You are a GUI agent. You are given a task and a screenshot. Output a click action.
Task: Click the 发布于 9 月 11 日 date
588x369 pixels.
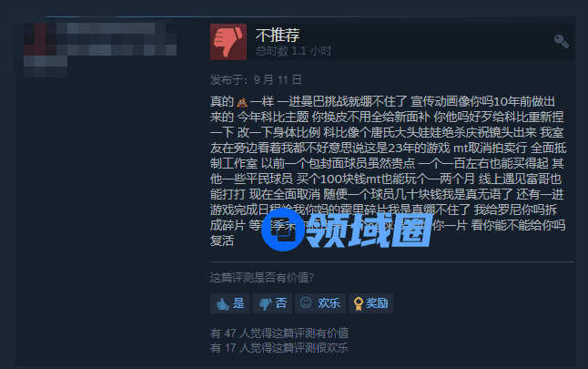tap(256, 79)
